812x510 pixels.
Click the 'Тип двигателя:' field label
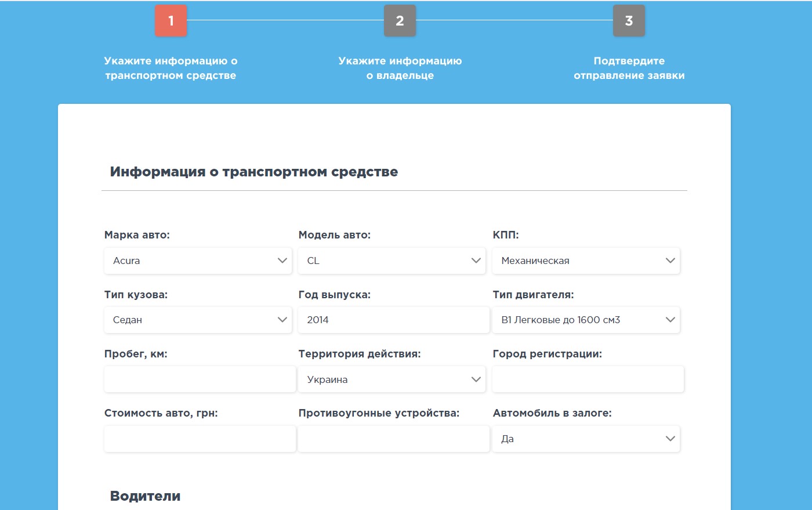[534, 295]
